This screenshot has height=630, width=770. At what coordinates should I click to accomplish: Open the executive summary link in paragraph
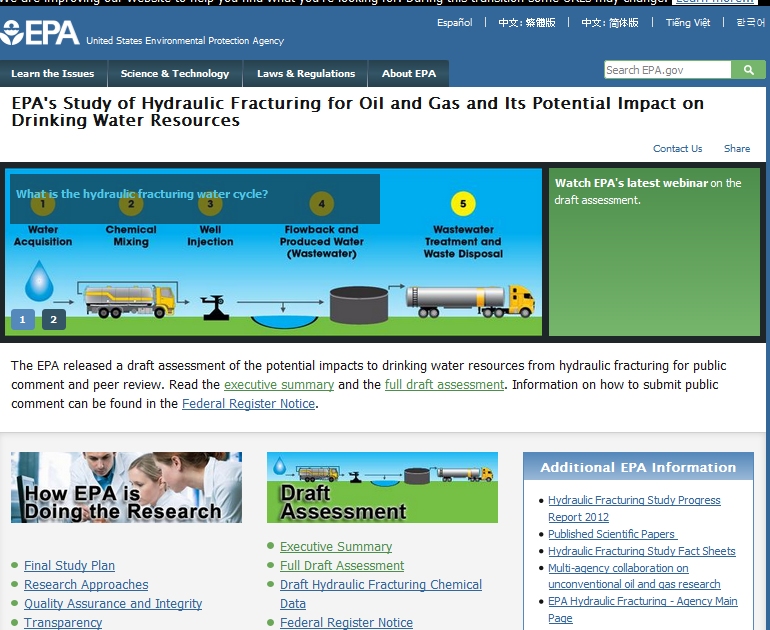tap(279, 384)
